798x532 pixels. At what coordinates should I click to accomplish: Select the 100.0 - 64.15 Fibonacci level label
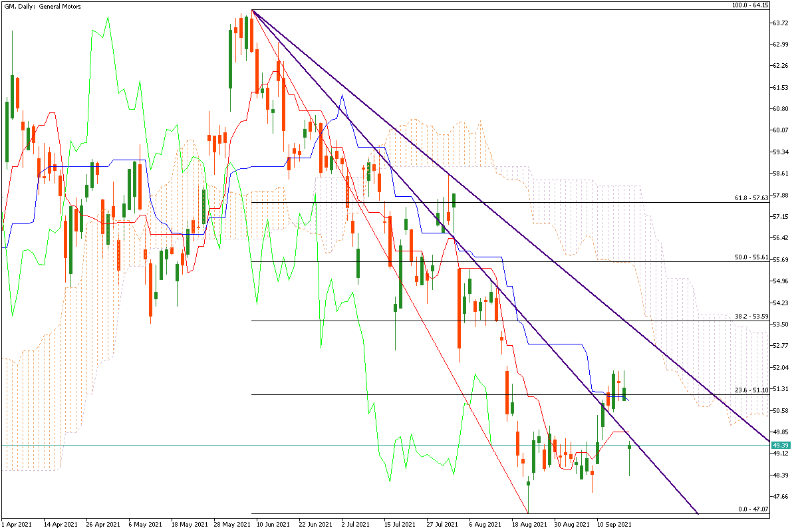pyautogui.click(x=749, y=5)
